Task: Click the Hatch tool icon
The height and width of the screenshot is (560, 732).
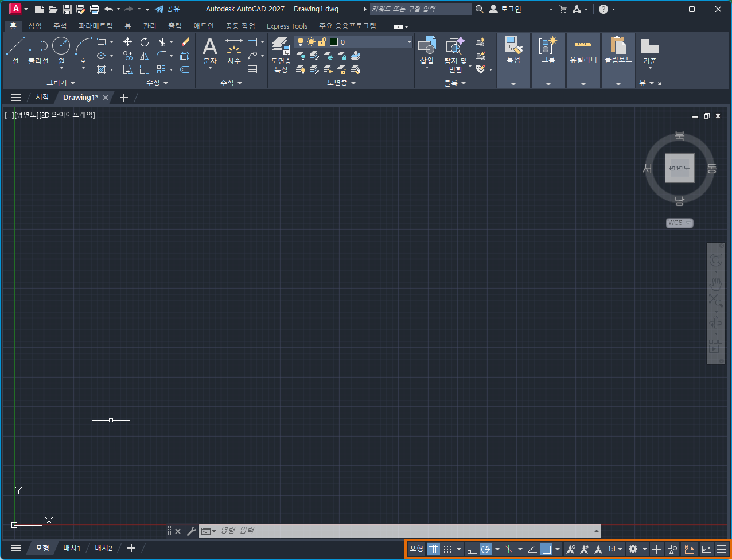Action: click(x=102, y=69)
